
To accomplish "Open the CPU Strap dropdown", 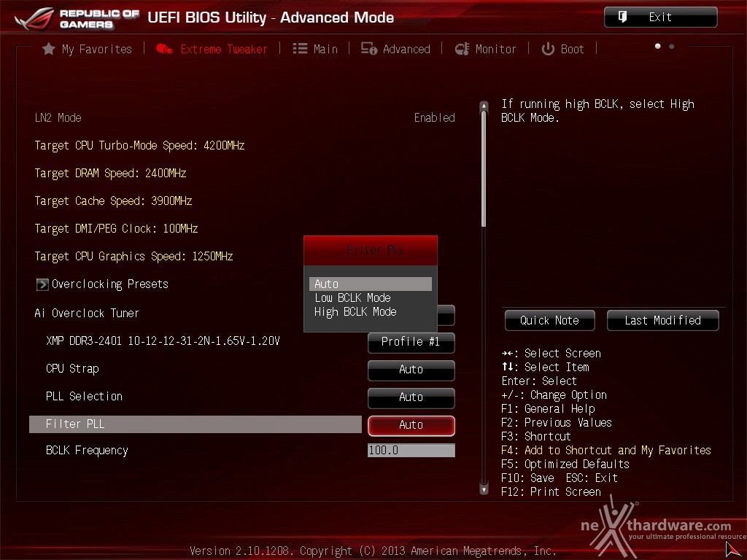I will (x=411, y=370).
